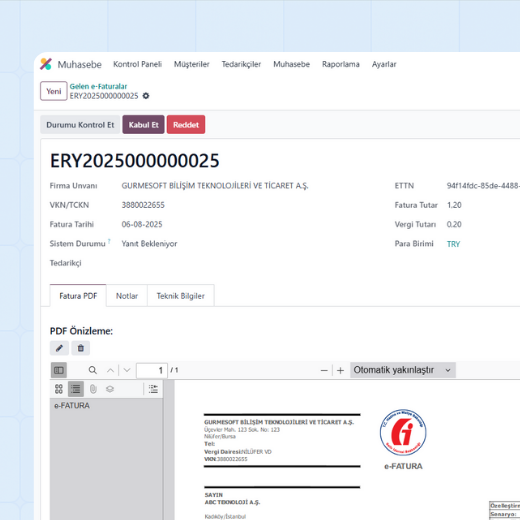This screenshot has height=520, width=520.
Task: Click the Vergi Tutarı value 0.20
Action: pos(454,224)
